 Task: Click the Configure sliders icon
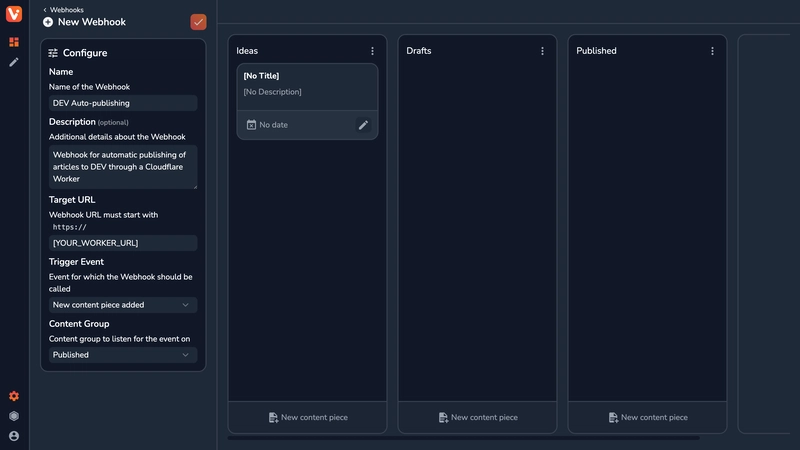point(53,53)
